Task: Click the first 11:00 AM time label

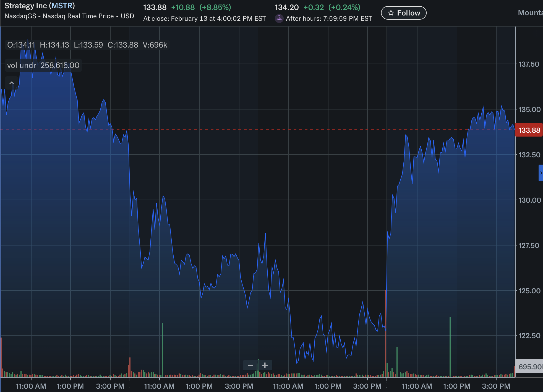Action: 31,386
